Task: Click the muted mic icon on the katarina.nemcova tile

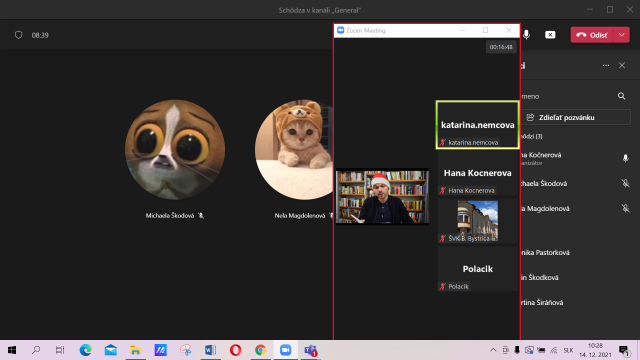Action: pyautogui.click(x=443, y=142)
